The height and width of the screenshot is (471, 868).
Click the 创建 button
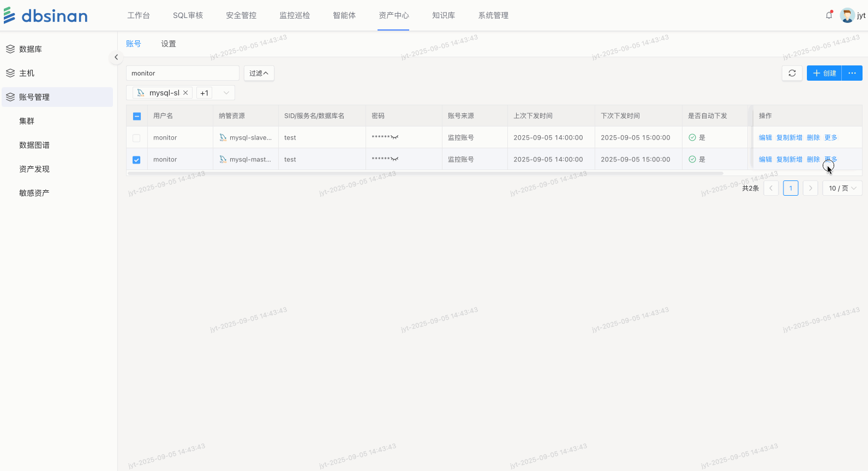click(824, 73)
